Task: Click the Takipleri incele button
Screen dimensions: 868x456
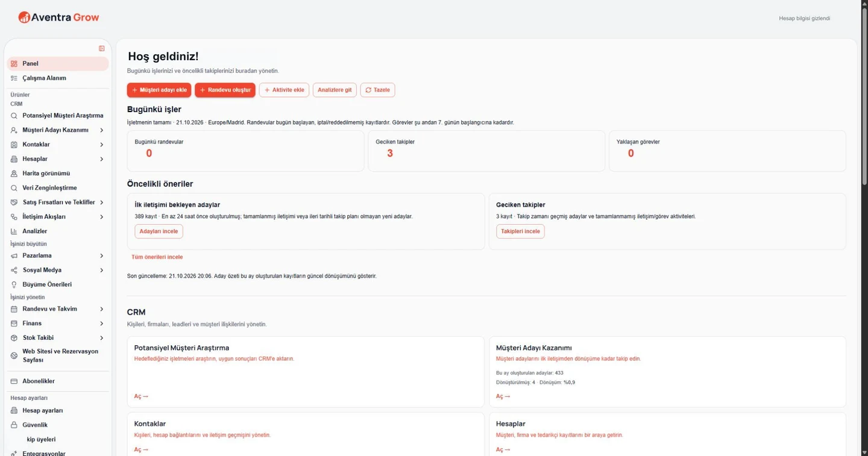Action: click(520, 231)
